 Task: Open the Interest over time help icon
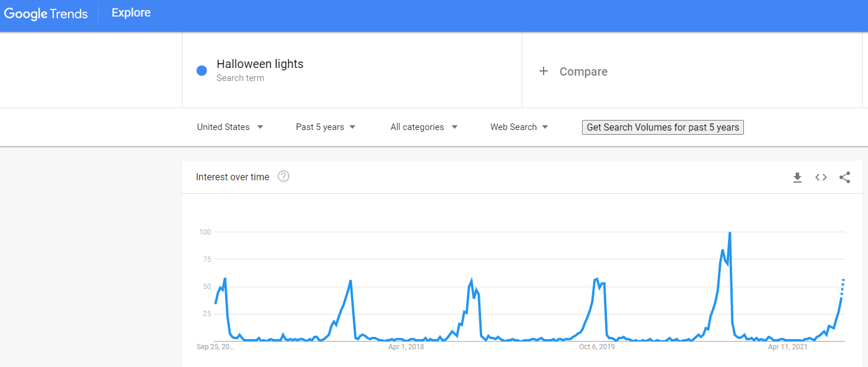tap(284, 176)
